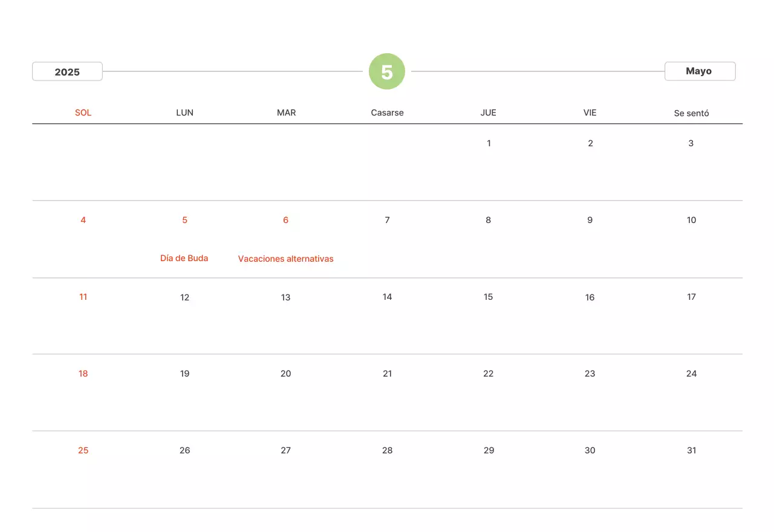This screenshot has height=532, width=774.
Task: Select the 2025 year box
Action: pyautogui.click(x=67, y=71)
